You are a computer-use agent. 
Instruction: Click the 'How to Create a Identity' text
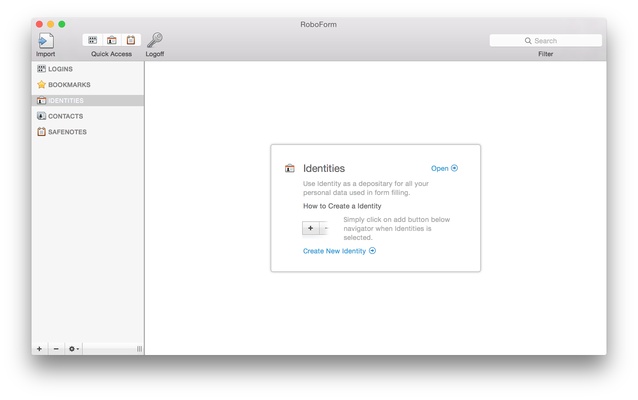tap(342, 206)
